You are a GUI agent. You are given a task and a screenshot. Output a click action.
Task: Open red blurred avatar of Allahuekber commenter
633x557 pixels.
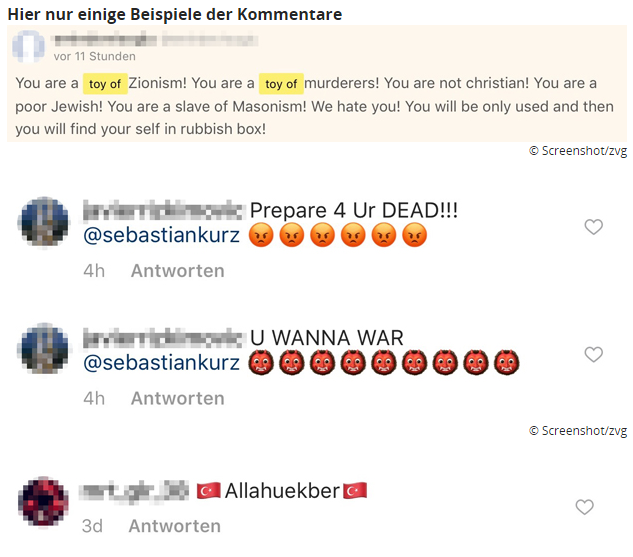43,502
